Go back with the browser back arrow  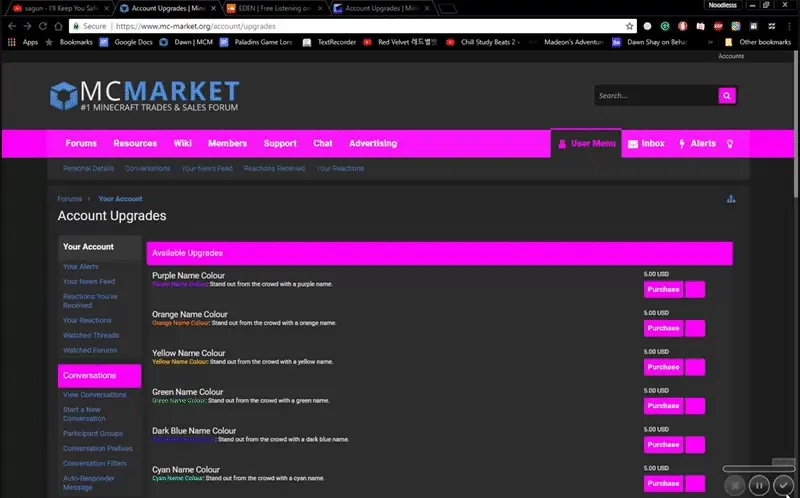(x=12, y=26)
